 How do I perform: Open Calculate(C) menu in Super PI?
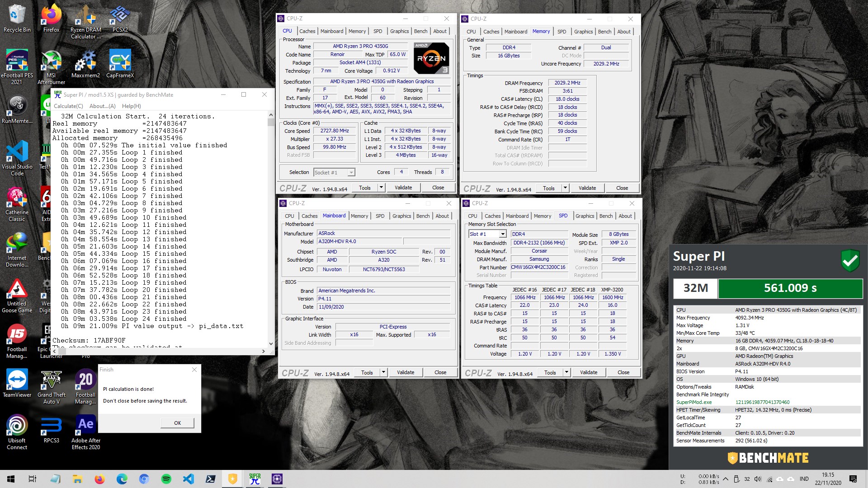click(68, 106)
